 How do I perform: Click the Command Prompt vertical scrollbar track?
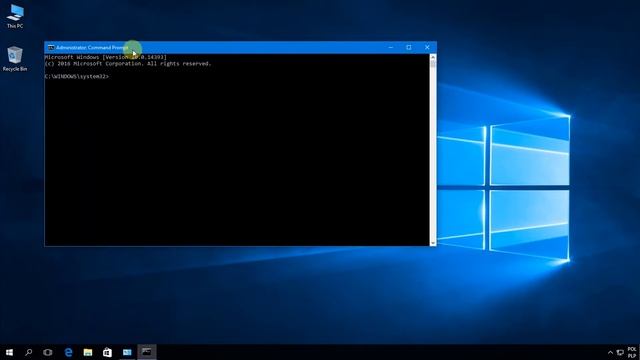[x=433, y=154]
